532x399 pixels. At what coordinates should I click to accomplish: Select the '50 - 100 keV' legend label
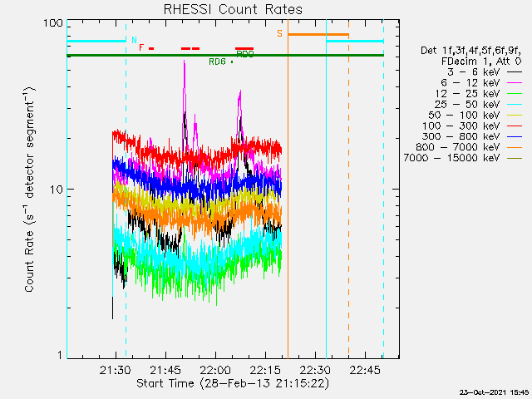(x=464, y=115)
